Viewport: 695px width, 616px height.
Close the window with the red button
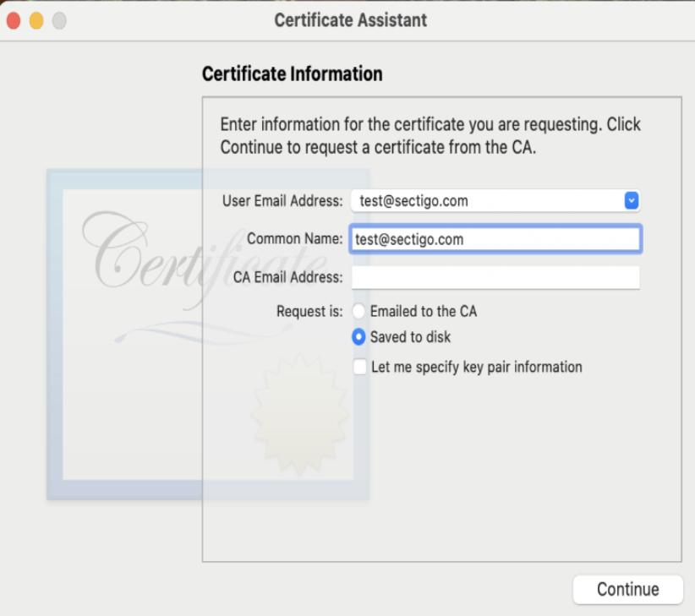pos(14,21)
